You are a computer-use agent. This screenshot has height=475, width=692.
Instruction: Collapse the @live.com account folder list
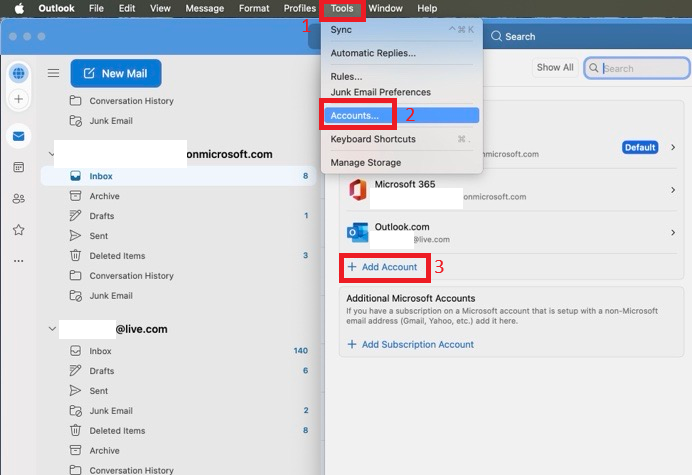[x=52, y=329]
